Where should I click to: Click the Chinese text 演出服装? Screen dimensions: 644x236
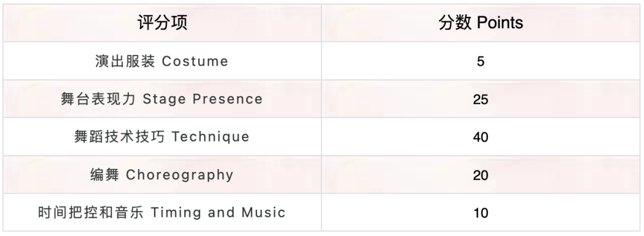125,61
